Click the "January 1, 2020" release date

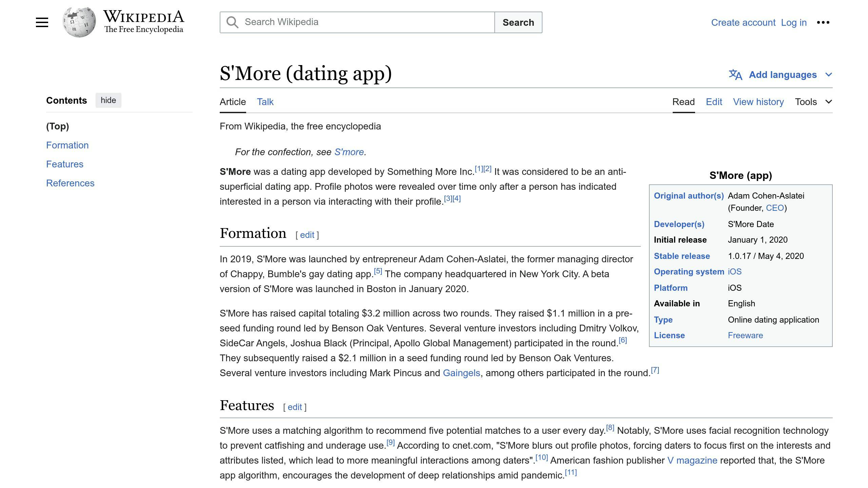(758, 240)
